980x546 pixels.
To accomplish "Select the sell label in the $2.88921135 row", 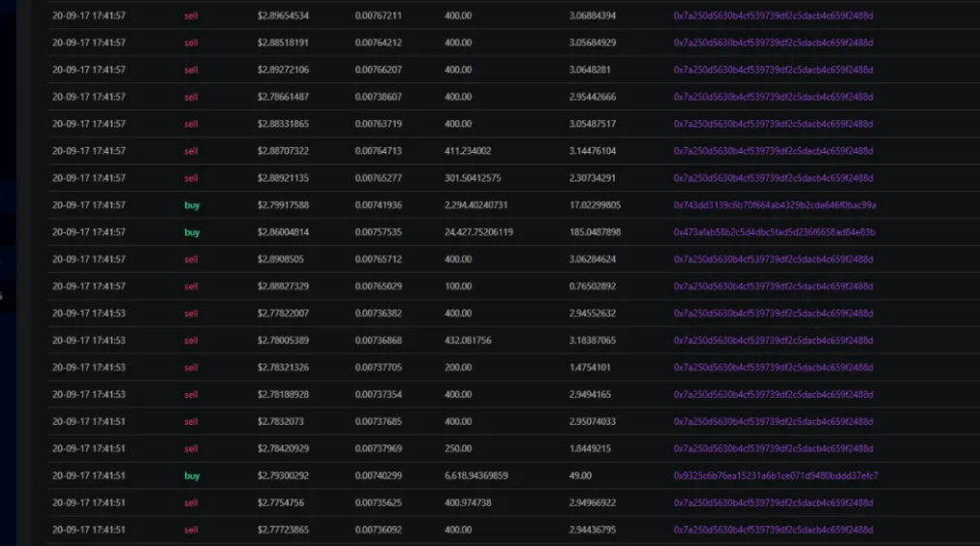I will click(x=191, y=178).
